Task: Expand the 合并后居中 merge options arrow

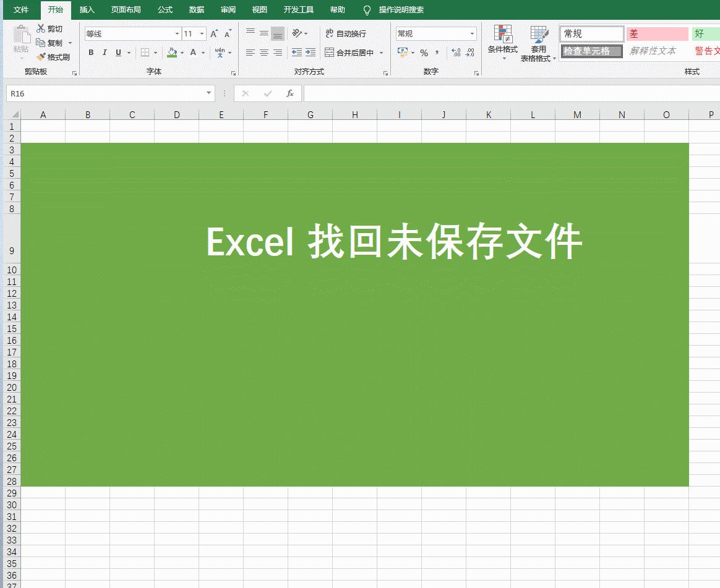Action: [381, 53]
